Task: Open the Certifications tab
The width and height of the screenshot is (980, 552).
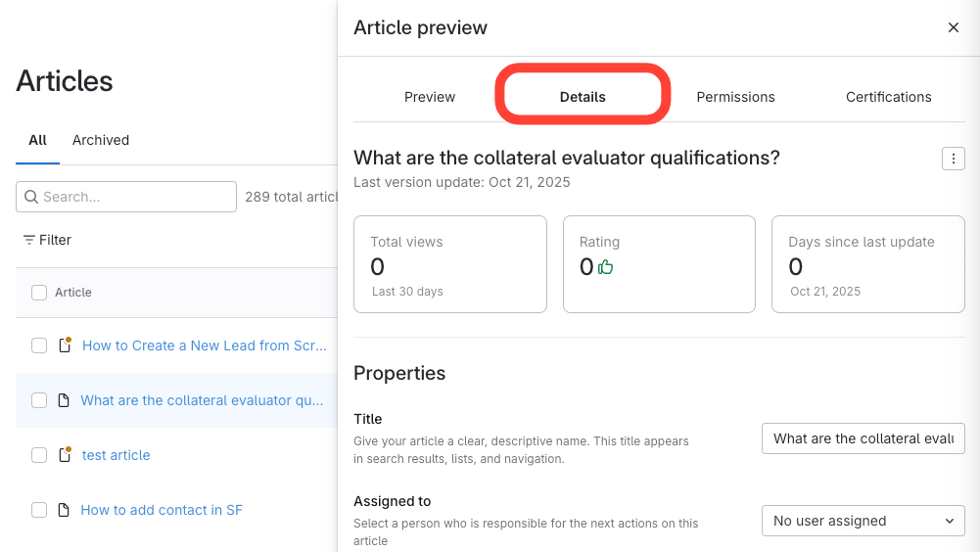Action: (888, 97)
